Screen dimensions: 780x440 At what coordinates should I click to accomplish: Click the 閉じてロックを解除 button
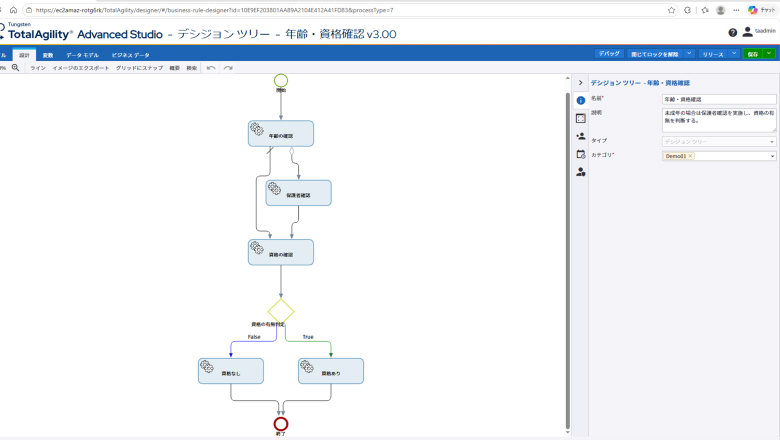pyautogui.click(x=655, y=54)
